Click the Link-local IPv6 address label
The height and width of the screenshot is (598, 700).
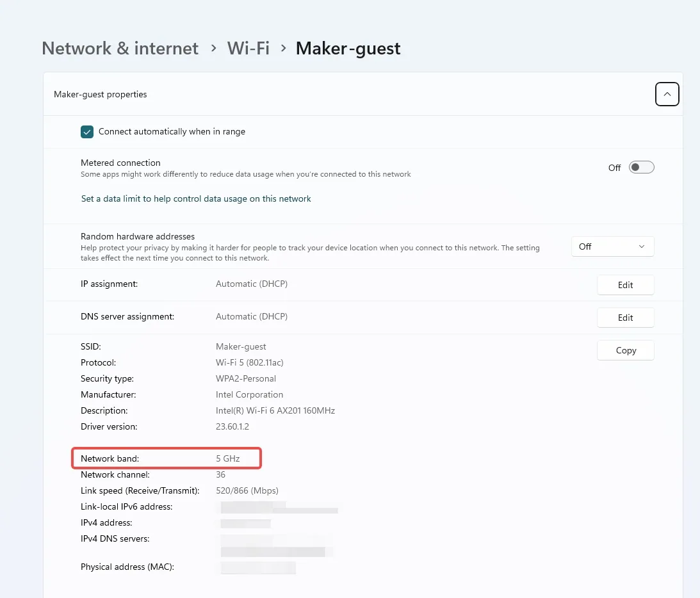coord(126,506)
